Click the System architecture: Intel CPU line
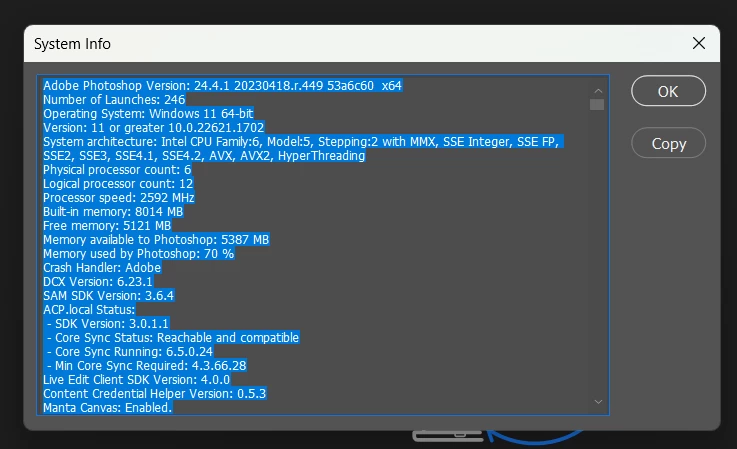This screenshot has height=449, width=737. pyautogui.click(x=303, y=142)
